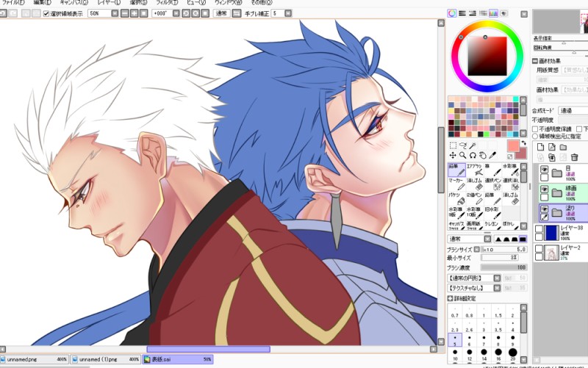The image size is (588, 368).
Task: Open the 合成モード 通過 dropdown
Action: click(x=573, y=111)
